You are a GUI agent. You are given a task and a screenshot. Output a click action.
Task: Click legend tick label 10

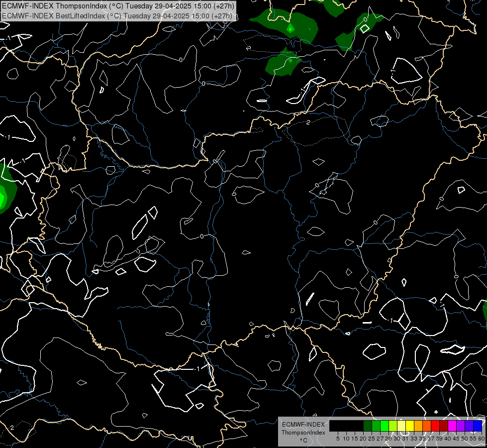(x=346, y=439)
